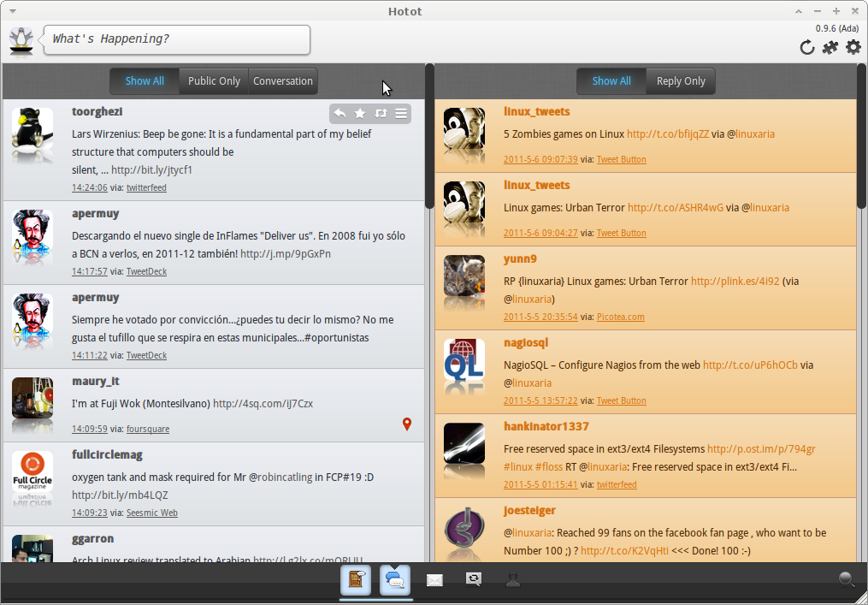
Task: Click the refresh icon in the header
Action: [807, 48]
